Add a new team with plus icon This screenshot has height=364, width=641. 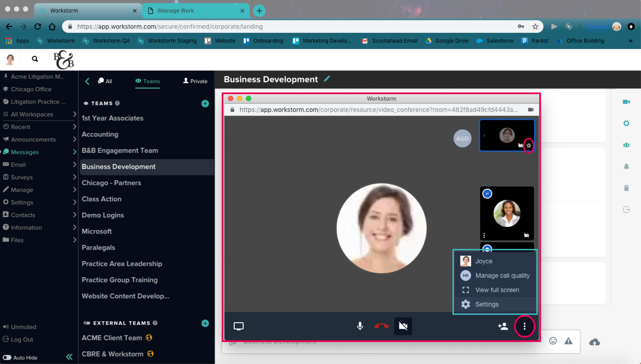click(205, 104)
